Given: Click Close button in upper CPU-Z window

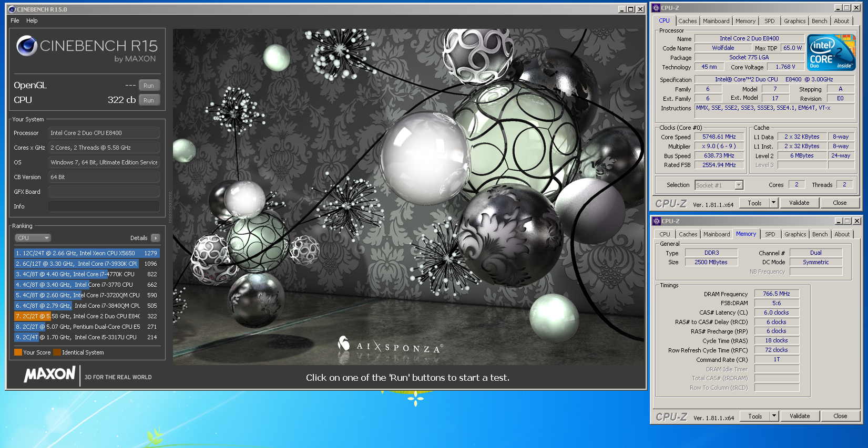Looking at the screenshot, I should point(840,203).
